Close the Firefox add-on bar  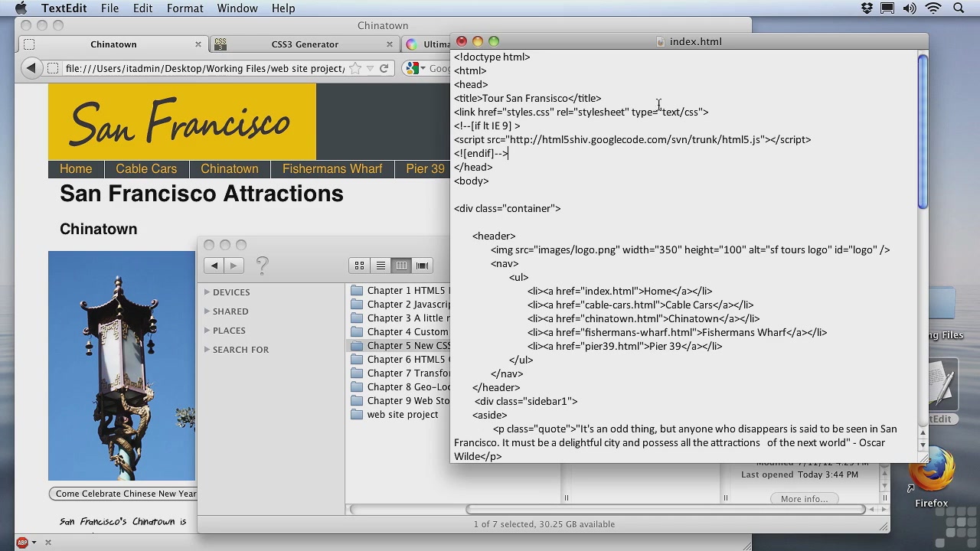pyautogui.click(x=47, y=543)
